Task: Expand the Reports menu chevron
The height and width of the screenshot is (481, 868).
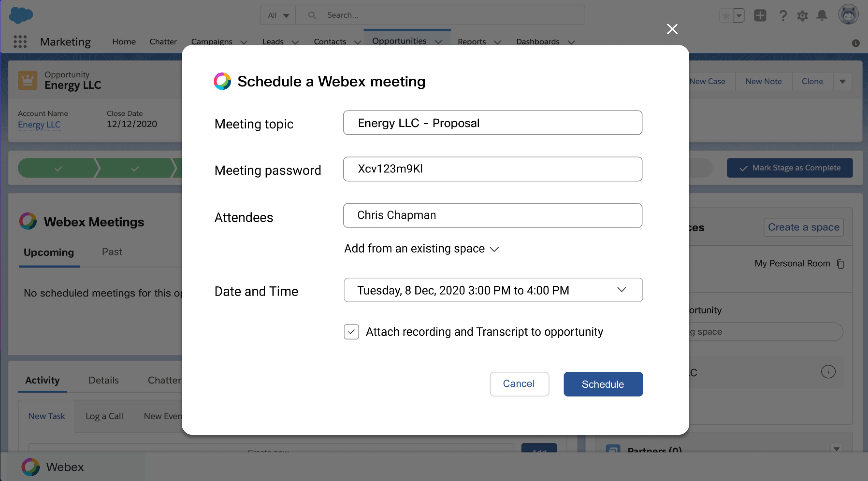Action: tap(497, 42)
